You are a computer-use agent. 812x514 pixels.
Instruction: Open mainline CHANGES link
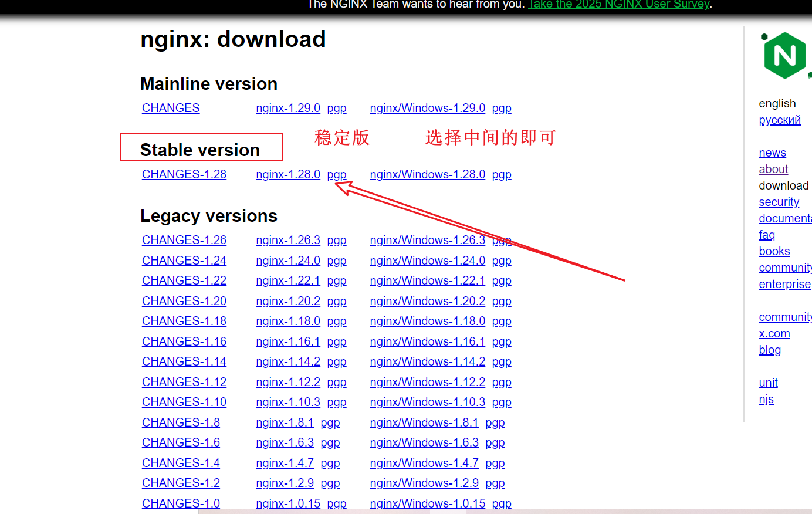click(171, 108)
